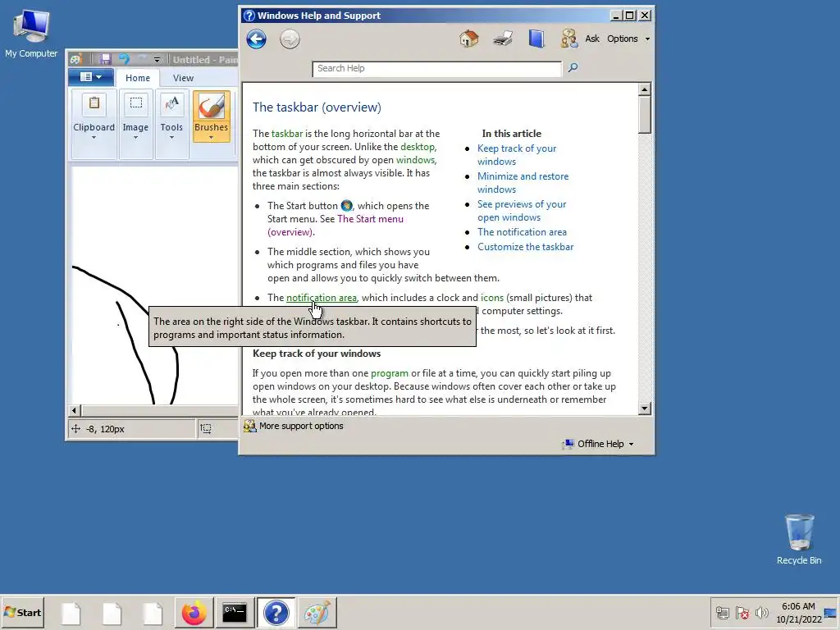The width and height of the screenshot is (840, 630).
Task: Jump to 'Customize the taskbar' section
Action: [526, 247]
